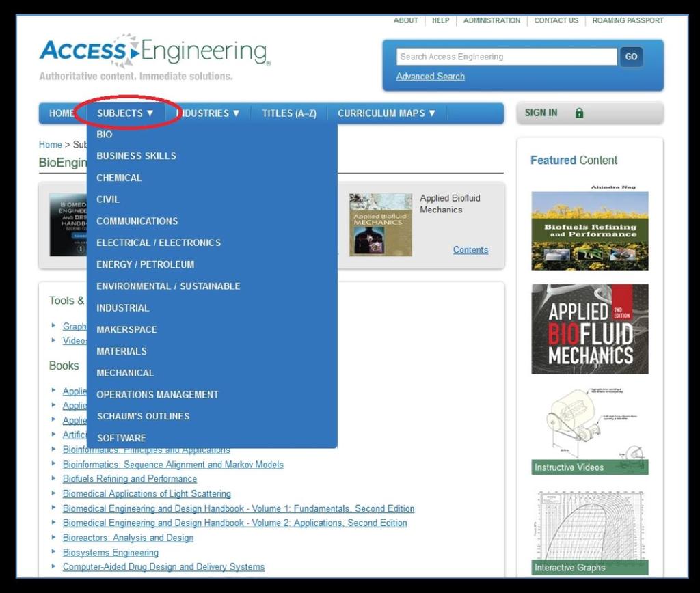Click the Sign In button
700x593 pixels.
(590, 113)
